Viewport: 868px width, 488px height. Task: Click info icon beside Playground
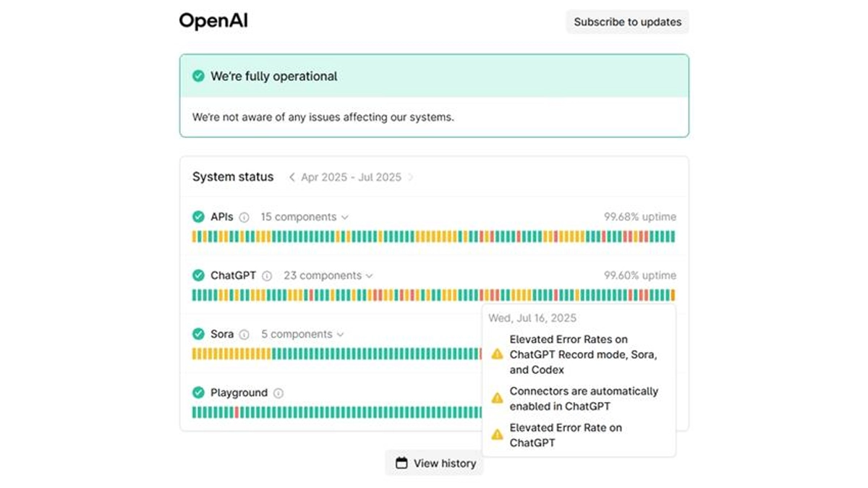[x=278, y=393]
